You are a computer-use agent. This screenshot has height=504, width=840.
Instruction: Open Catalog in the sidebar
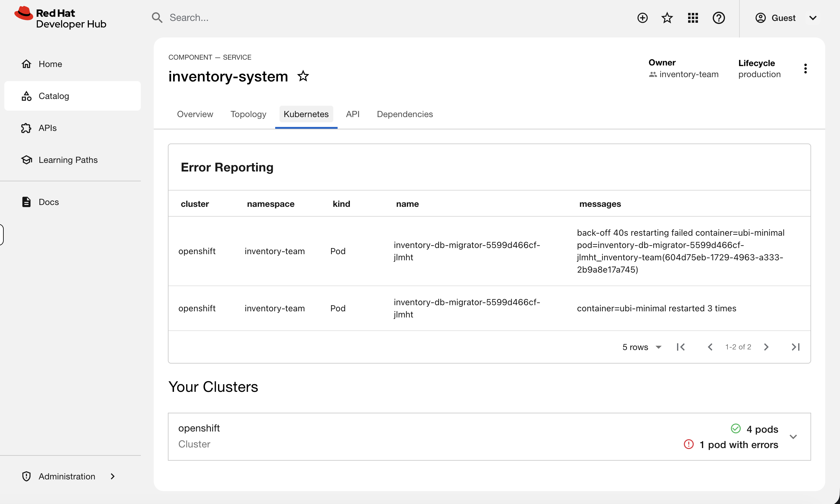[x=72, y=96]
